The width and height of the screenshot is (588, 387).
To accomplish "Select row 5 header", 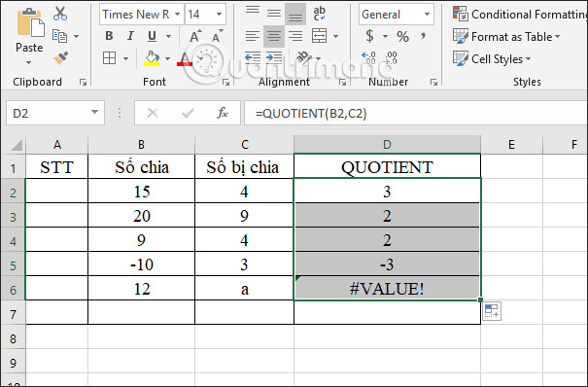I will tap(14, 265).
